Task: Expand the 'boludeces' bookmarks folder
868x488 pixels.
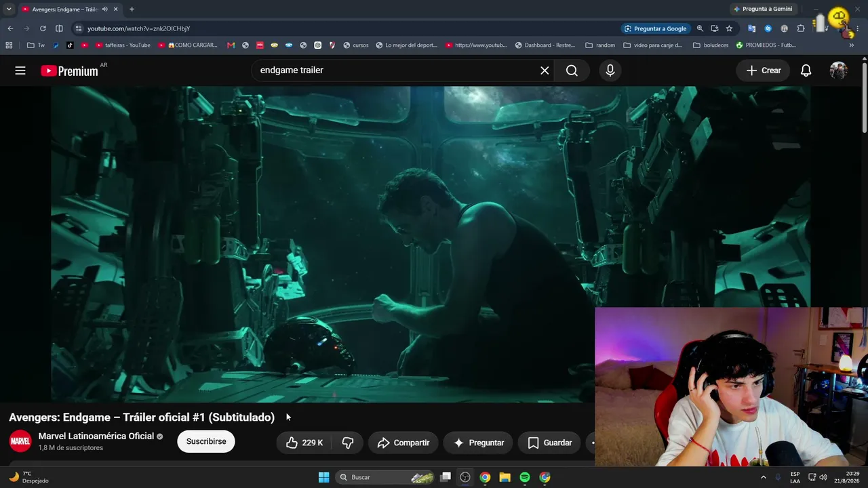Action: (711, 45)
